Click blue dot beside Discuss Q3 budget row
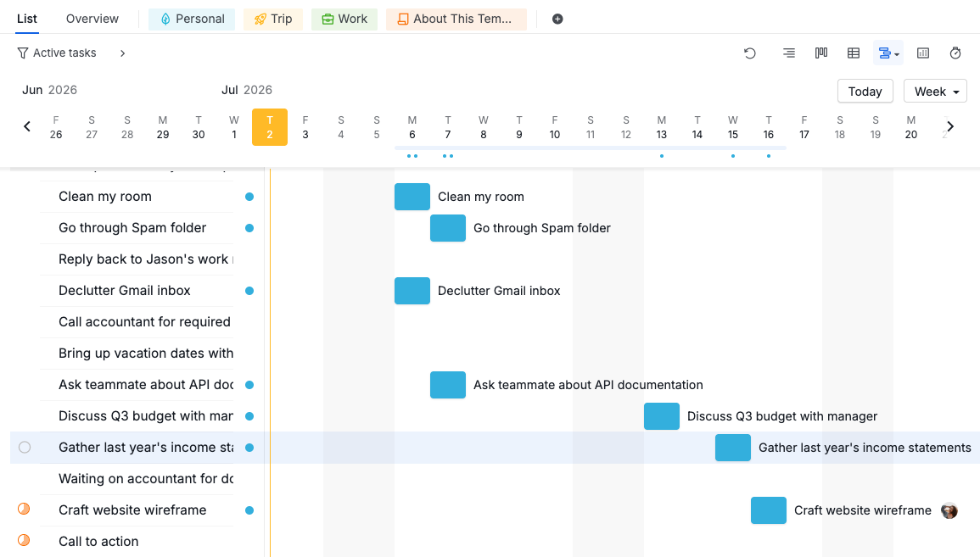 click(x=249, y=416)
